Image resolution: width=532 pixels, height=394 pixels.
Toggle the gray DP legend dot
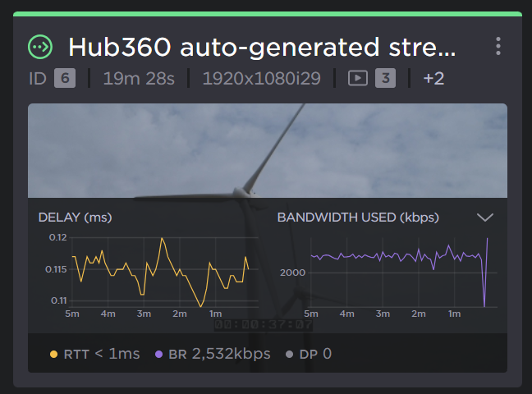[289, 355]
